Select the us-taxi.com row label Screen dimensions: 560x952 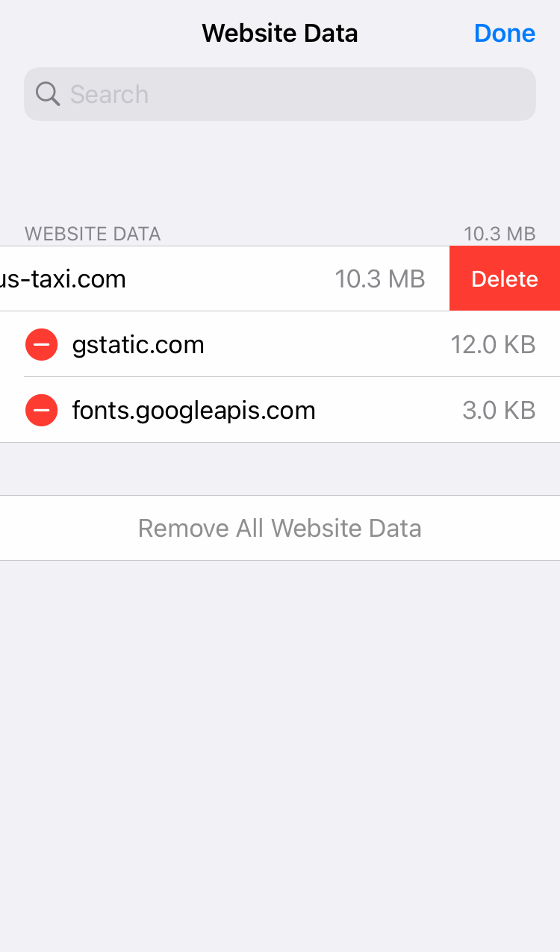click(63, 279)
